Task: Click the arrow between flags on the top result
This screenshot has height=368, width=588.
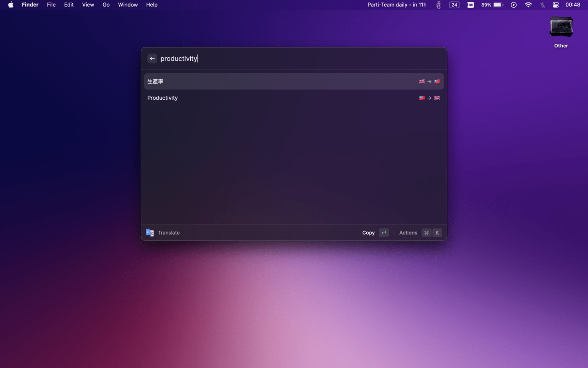Action: [429, 81]
